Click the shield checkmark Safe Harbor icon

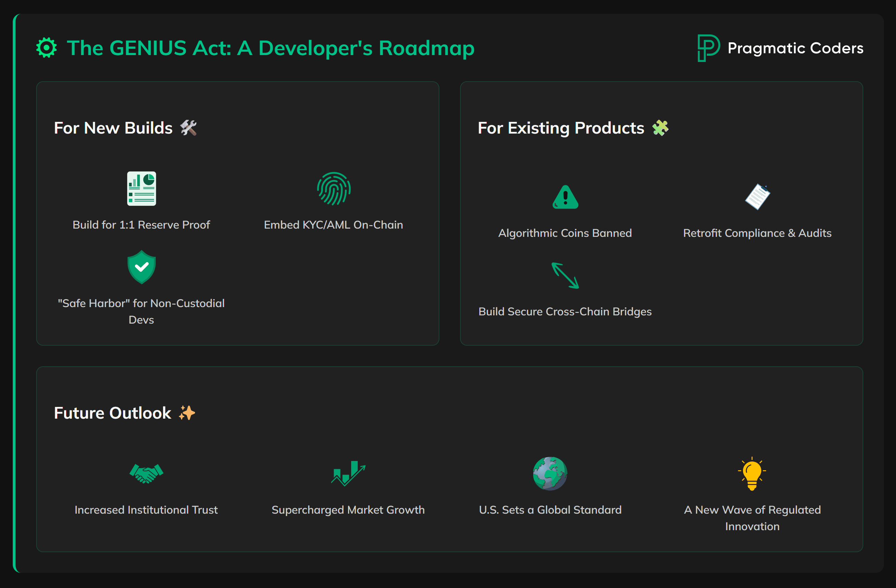[x=141, y=267]
